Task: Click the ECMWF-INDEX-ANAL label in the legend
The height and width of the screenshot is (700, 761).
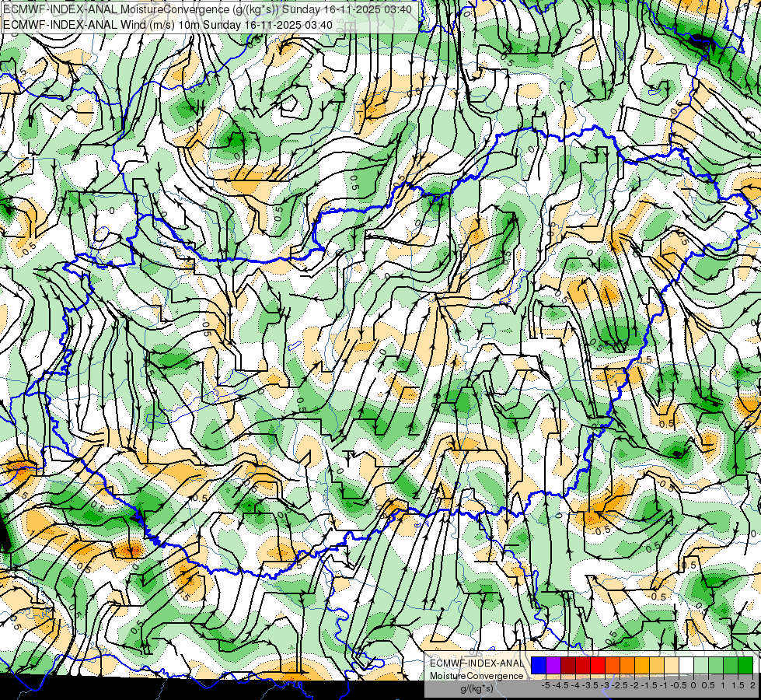Action: click(x=476, y=663)
